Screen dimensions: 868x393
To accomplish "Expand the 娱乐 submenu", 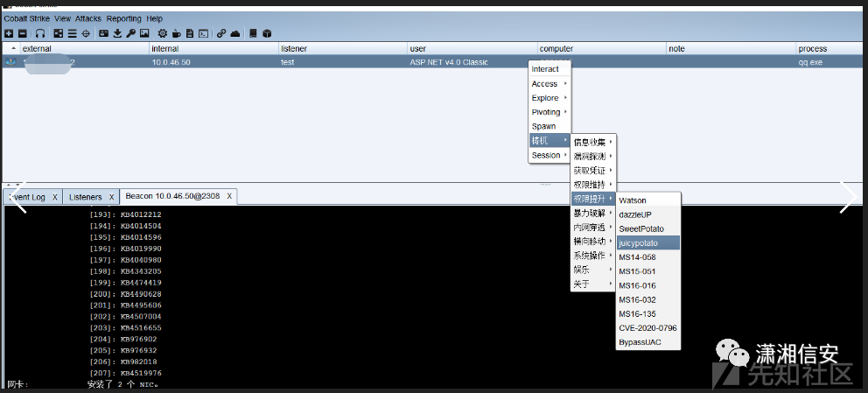I will [x=593, y=270].
